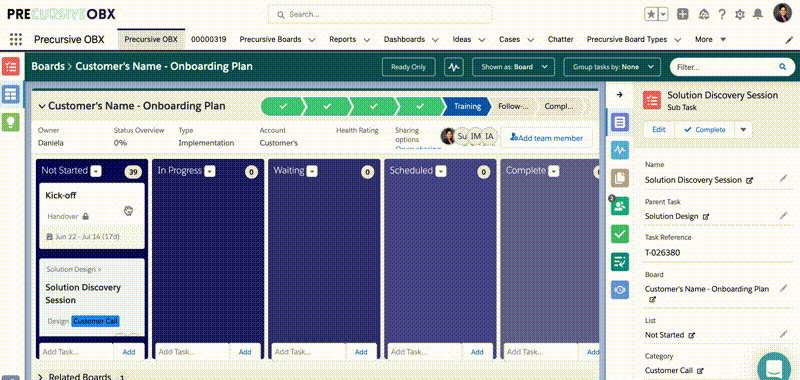Open the Complete list menu arrow
800x380 pixels.
553,171
